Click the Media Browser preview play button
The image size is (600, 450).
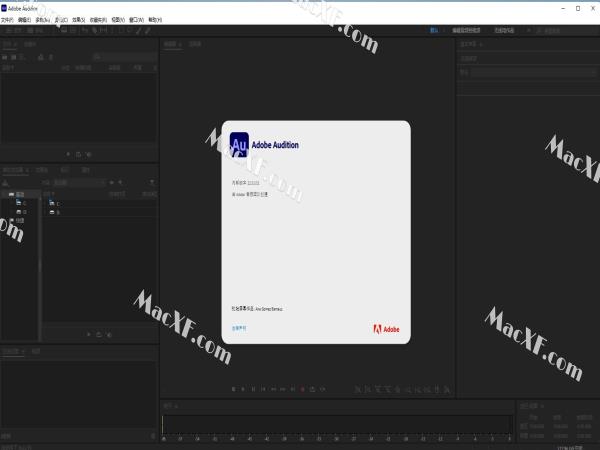pyautogui.click(x=89, y=334)
